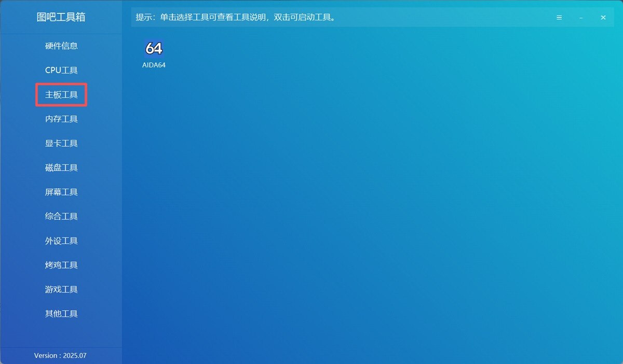The height and width of the screenshot is (364, 623).
Task: Open the hamburger menu at top right
Action: (559, 17)
